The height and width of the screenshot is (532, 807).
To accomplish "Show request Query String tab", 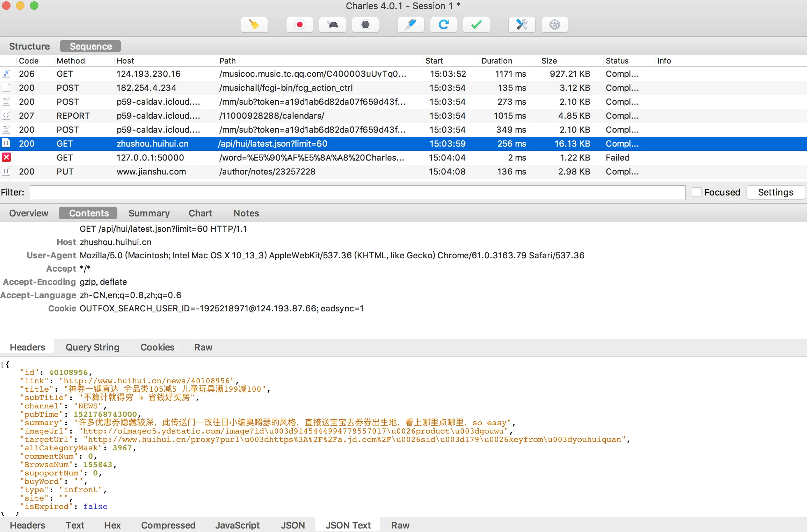I will coord(93,347).
